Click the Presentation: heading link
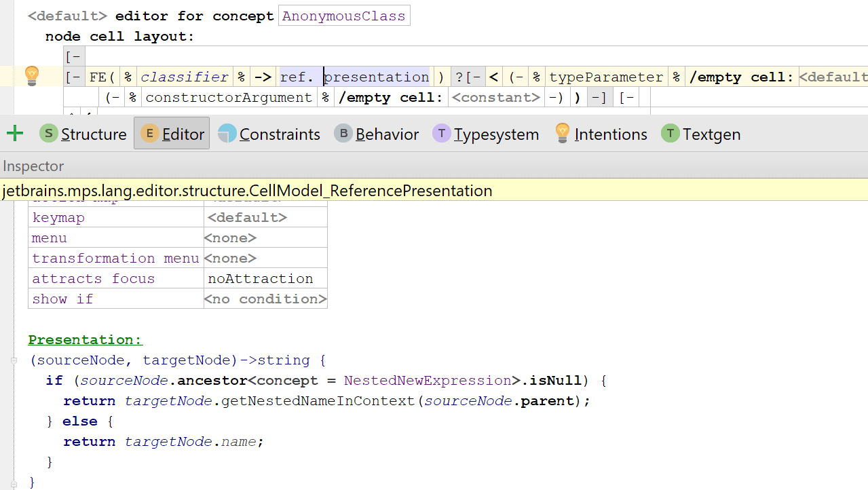Viewport: 868px width, 490px height. [x=86, y=340]
